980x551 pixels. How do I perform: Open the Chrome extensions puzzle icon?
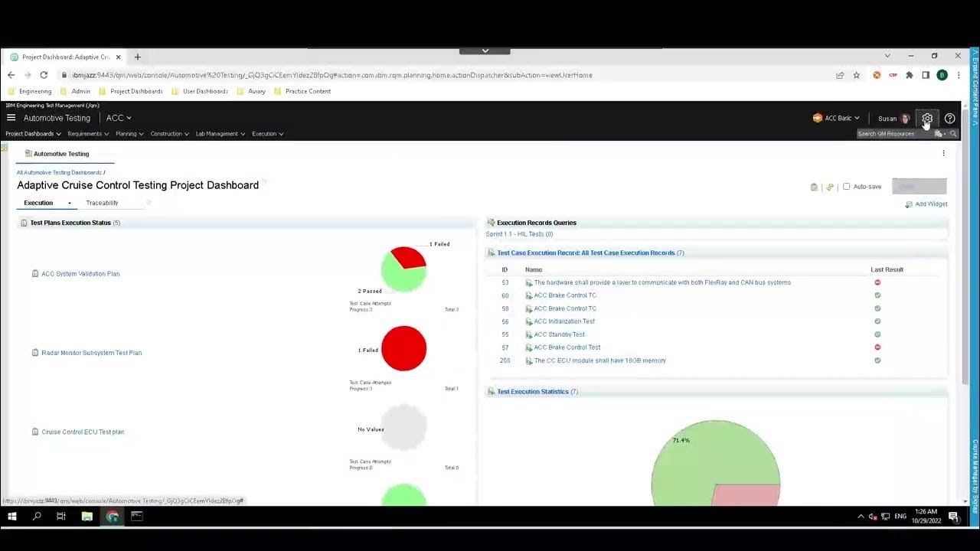pos(909,75)
